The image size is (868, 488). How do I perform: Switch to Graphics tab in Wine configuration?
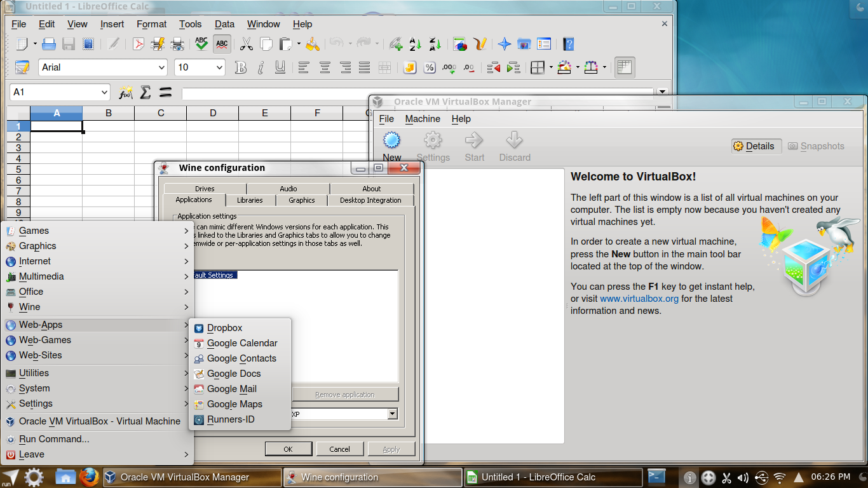(x=302, y=200)
